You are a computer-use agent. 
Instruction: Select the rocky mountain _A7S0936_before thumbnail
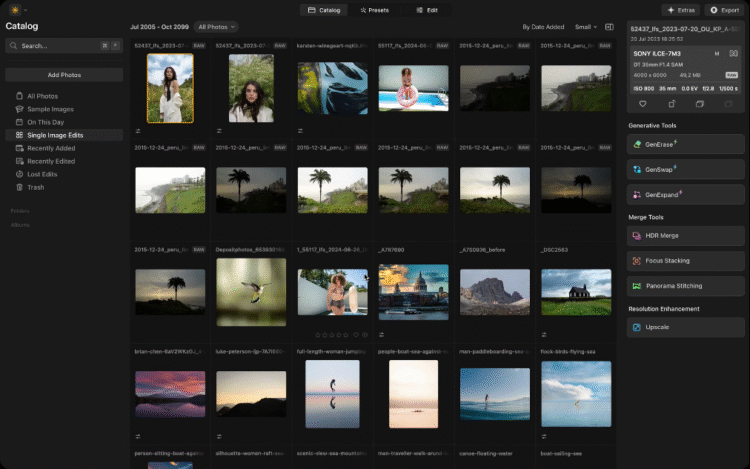tap(495, 292)
